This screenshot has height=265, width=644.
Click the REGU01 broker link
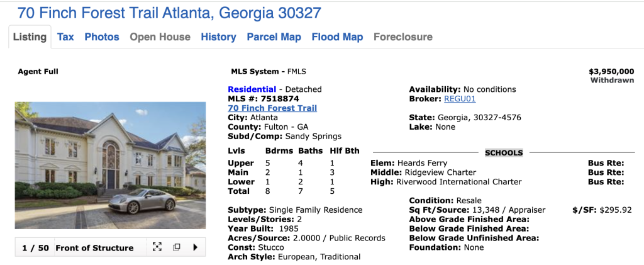coord(460,99)
